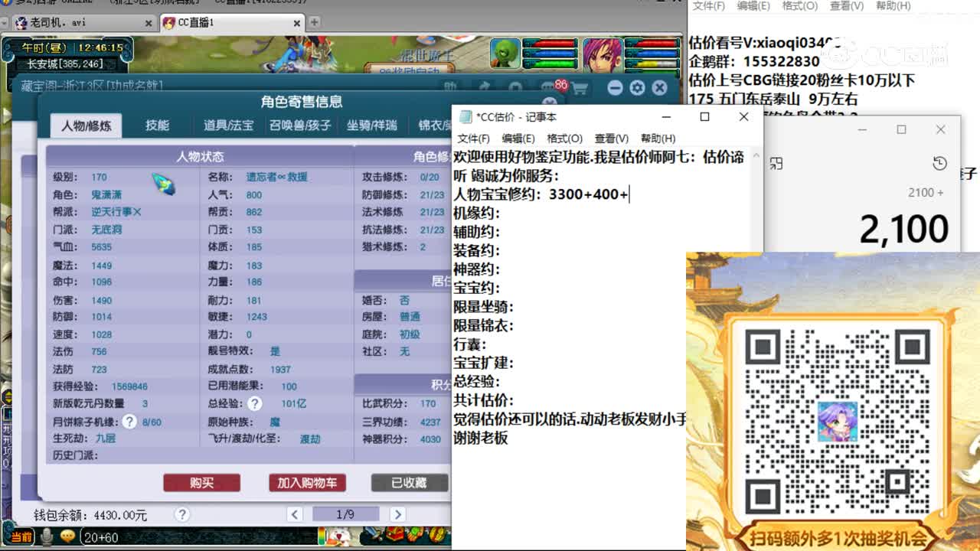
Task: Open the shopping cart icon in 藏宝阁 header
Action: pyautogui.click(x=580, y=89)
